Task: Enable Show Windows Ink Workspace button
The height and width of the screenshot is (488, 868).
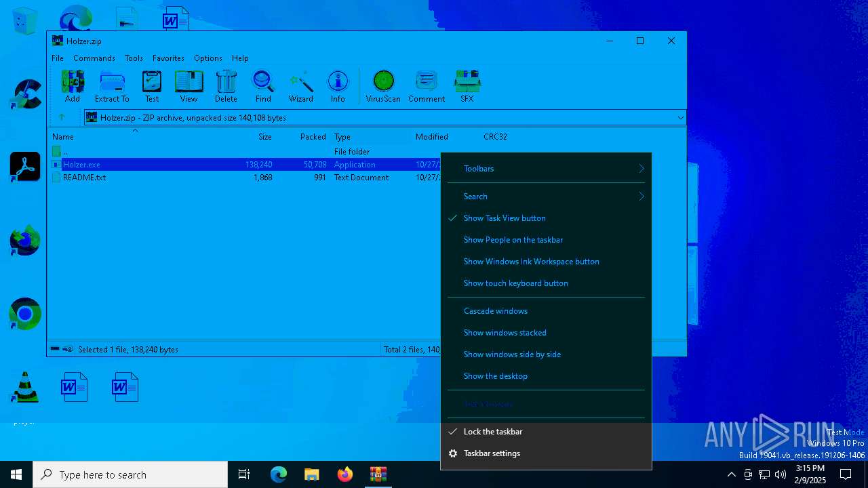Action: [x=546, y=262]
